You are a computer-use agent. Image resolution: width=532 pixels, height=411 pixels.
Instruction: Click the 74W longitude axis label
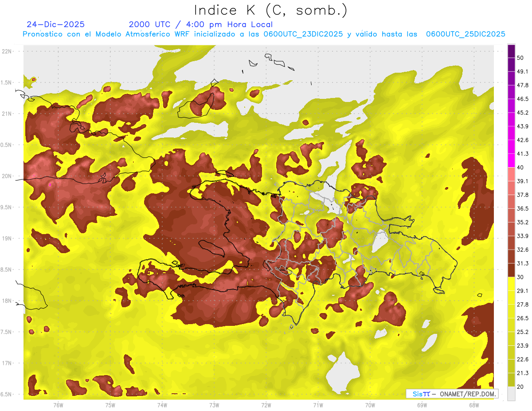162,405
